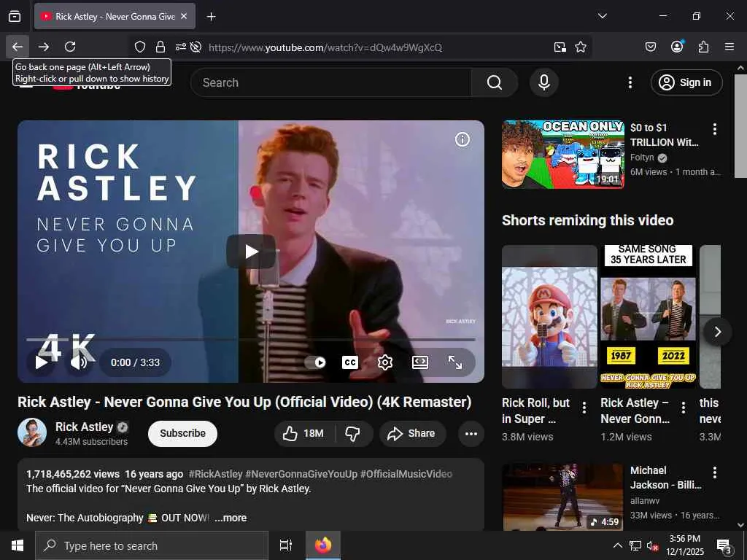This screenshot has width=747, height=560.
Task: Click the YouTube search field
Action: tap(330, 82)
